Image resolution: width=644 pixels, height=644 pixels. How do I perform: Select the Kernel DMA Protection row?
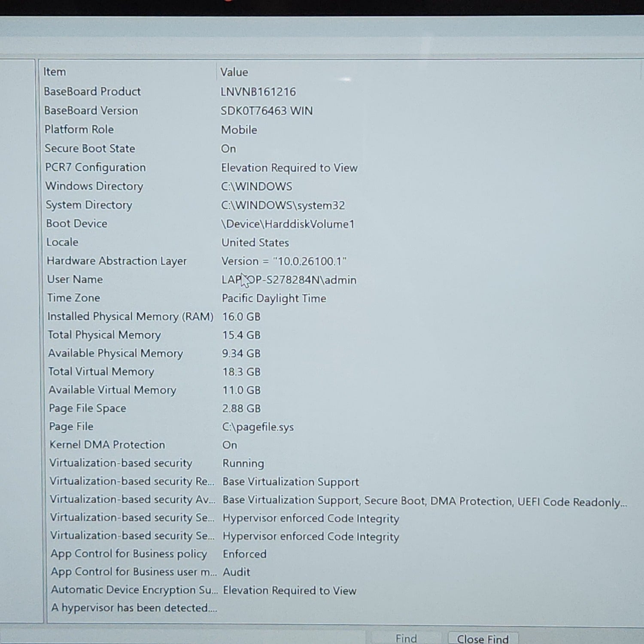point(107,445)
